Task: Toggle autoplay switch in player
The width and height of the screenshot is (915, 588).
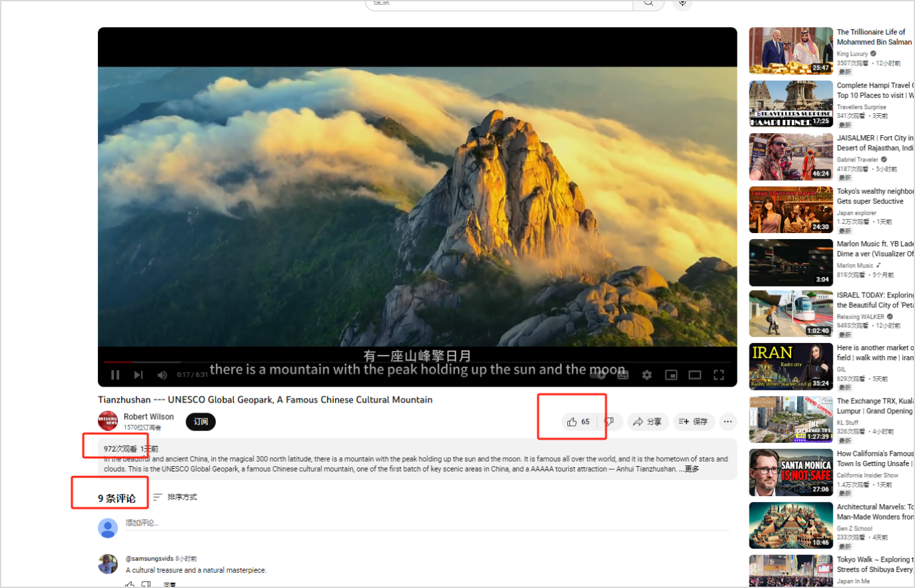Action: 599,375
